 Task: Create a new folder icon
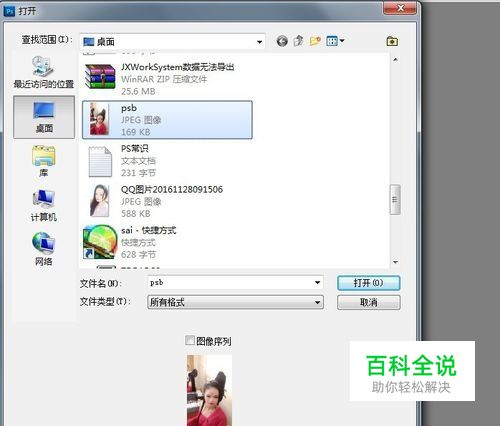point(315,41)
